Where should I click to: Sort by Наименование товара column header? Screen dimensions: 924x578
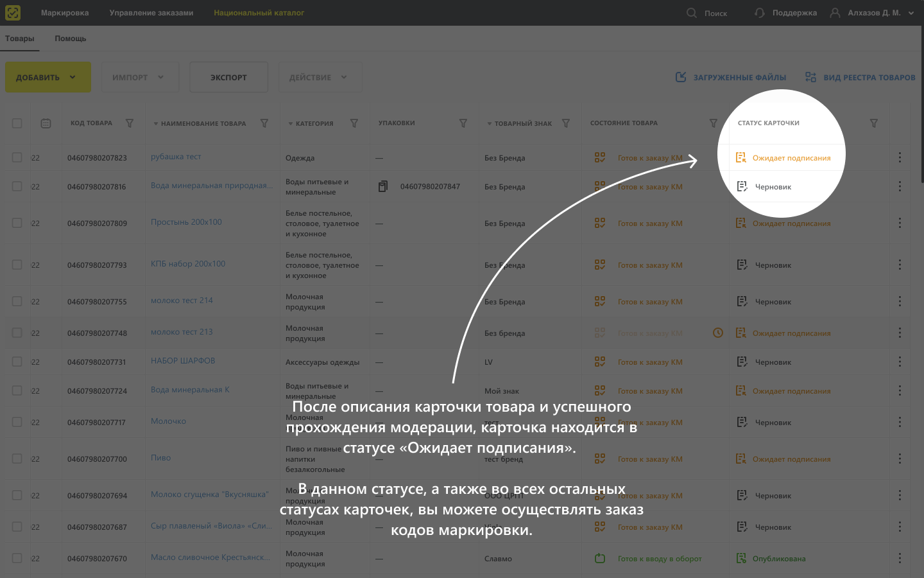pos(203,123)
